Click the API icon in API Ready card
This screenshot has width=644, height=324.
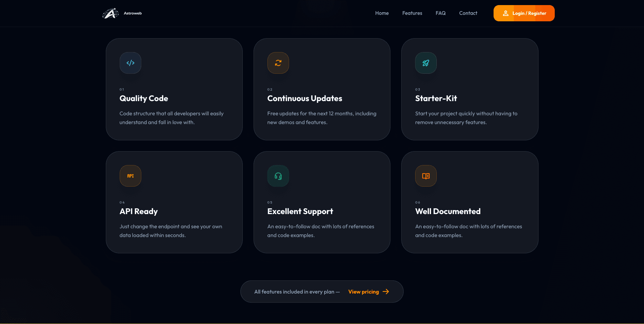pos(130,176)
